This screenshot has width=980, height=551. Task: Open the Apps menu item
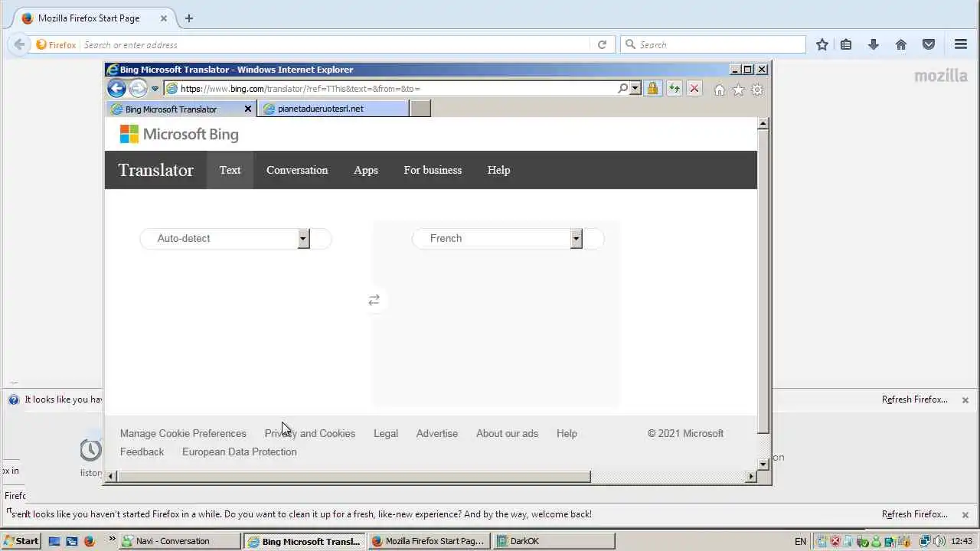click(366, 170)
